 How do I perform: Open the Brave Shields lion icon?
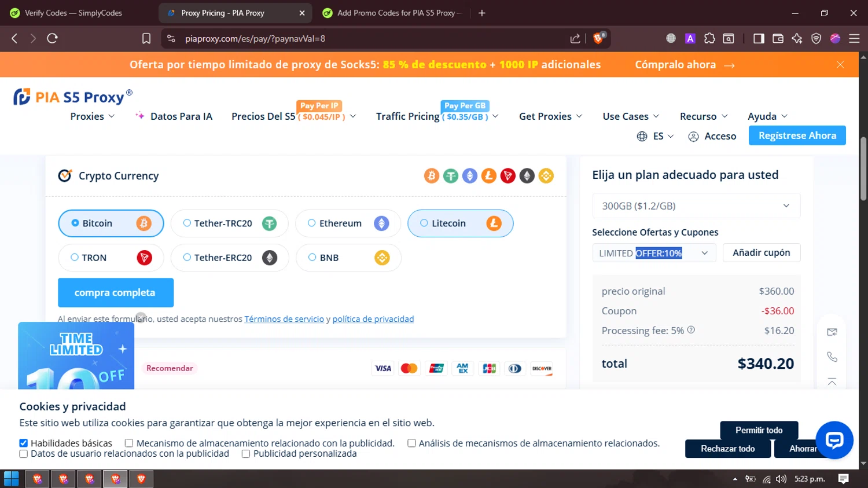pos(599,38)
